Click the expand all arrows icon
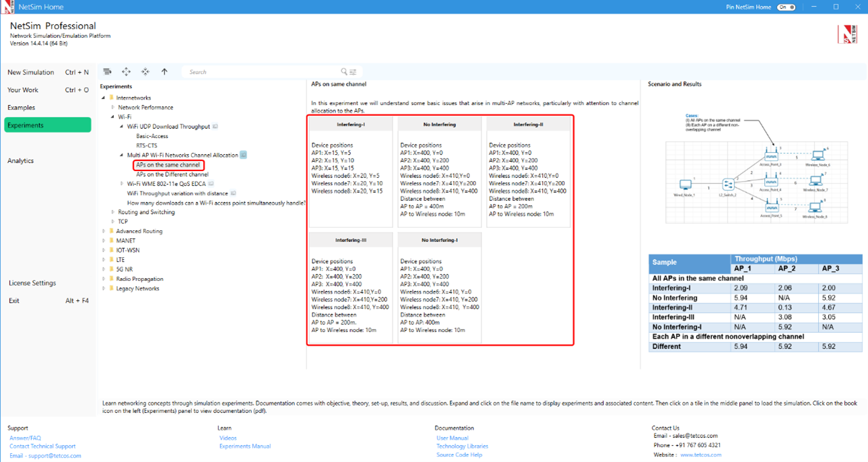 [126, 71]
